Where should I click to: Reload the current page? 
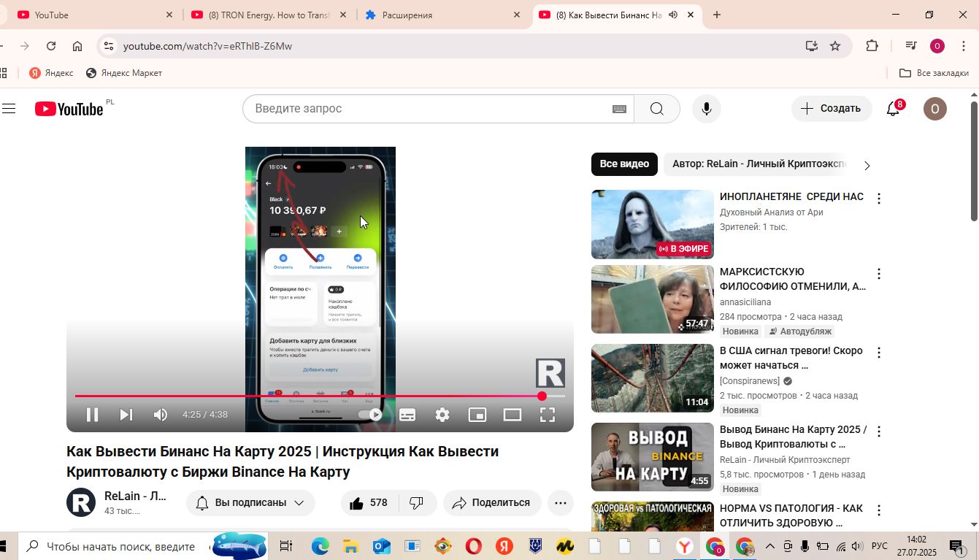pos(51,46)
